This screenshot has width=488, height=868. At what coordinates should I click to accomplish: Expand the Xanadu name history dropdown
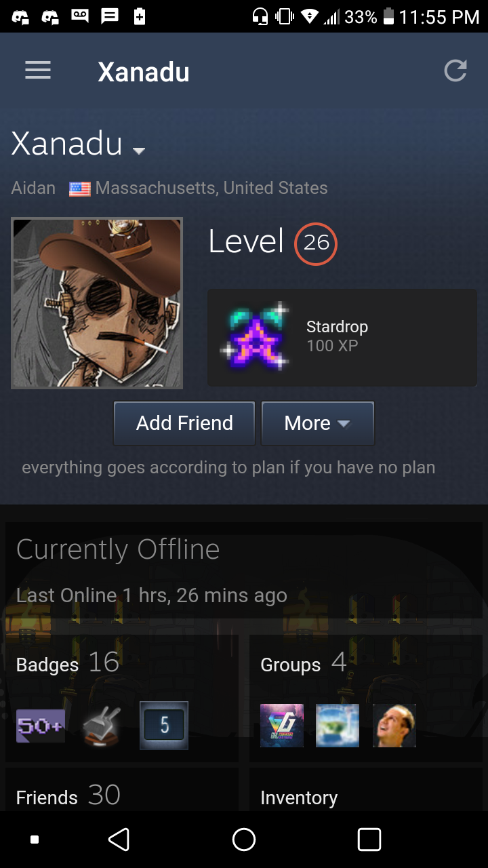click(139, 151)
